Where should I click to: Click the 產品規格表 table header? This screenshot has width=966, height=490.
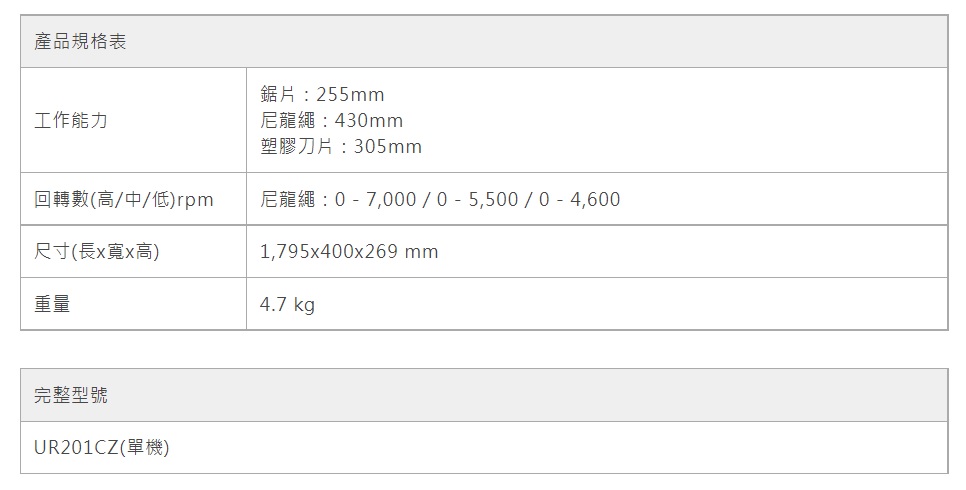(80, 42)
